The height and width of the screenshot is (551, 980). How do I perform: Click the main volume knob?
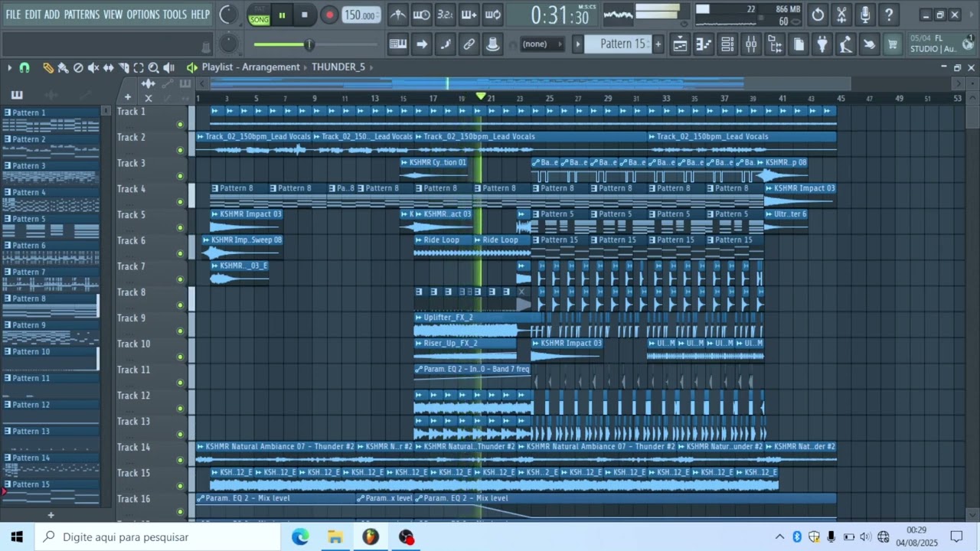228,15
